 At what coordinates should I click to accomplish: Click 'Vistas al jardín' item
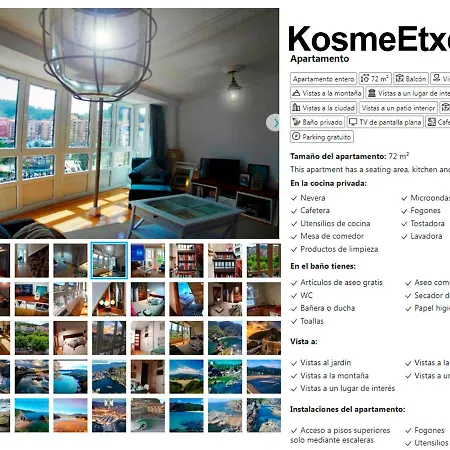pyautogui.click(x=325, y=363)
